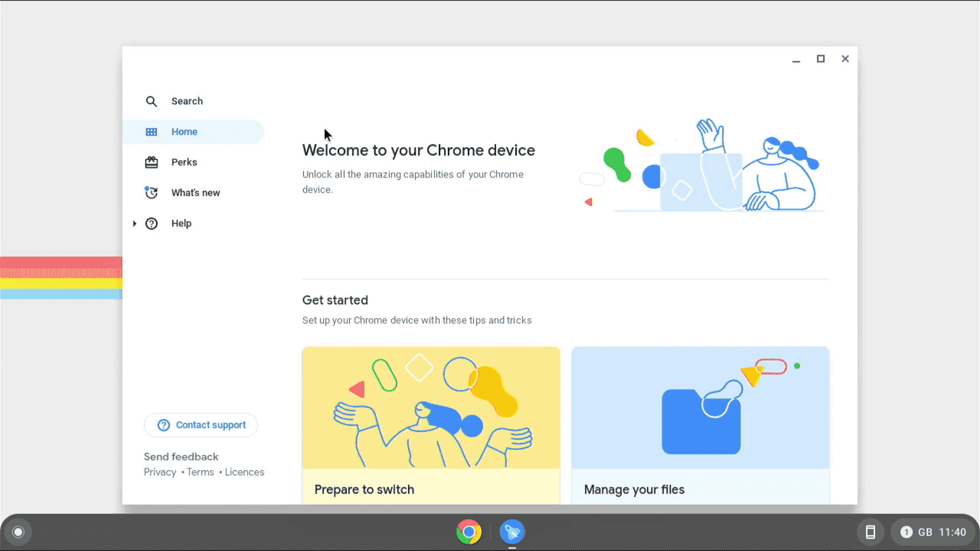Click the GB keyboard layout indicator
The height and width of the screenshot is (551, 980).
pos(925,532)
